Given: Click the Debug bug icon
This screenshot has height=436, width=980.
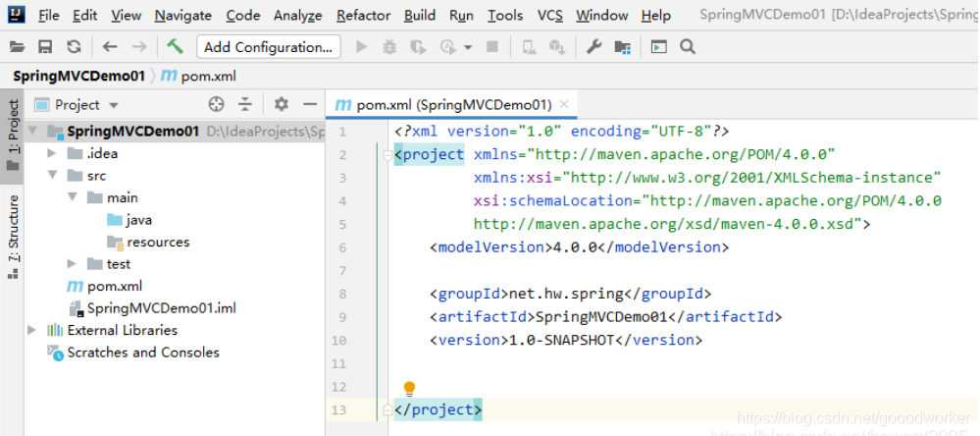Looking at the screenshot, I should point(389,47).
